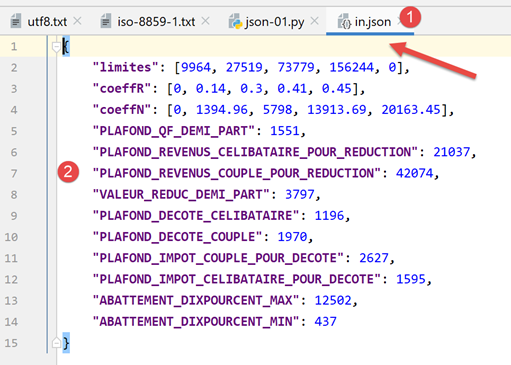511x365 pixels.
Task: Click the value 1394.96
Action: coord(222,110)
